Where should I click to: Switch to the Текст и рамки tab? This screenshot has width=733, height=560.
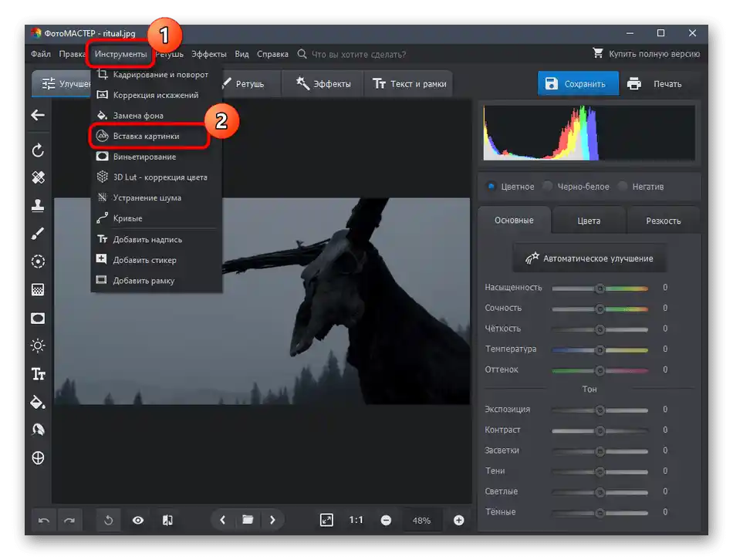(409, 83)
